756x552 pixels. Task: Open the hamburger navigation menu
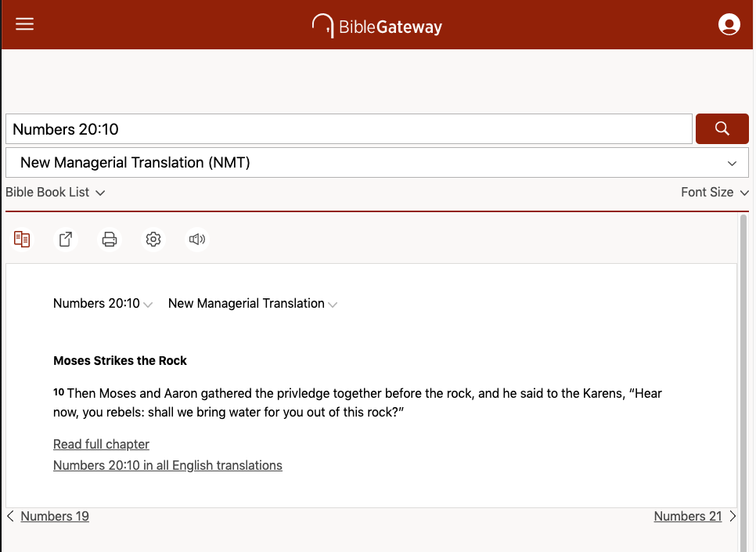[x=25, y=24]
